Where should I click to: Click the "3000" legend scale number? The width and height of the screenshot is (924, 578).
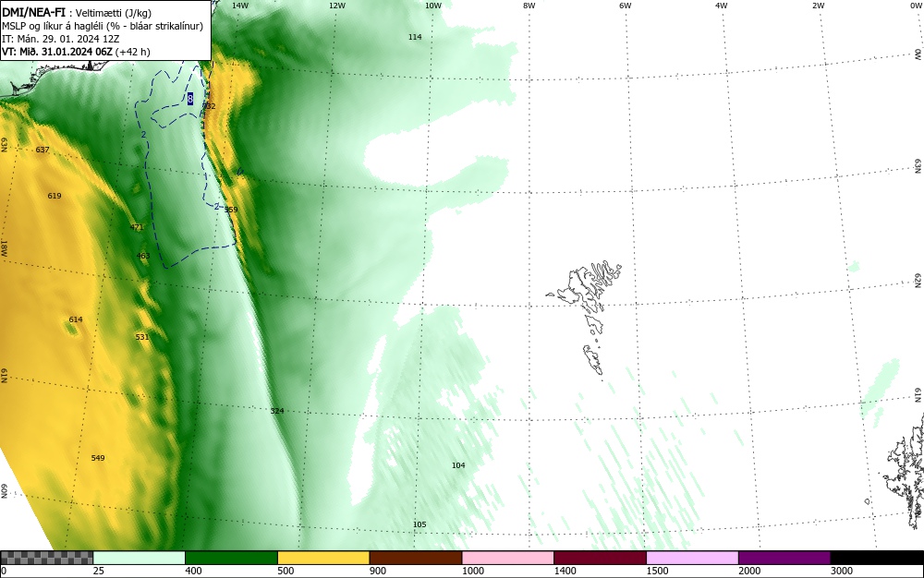point(842,571)
